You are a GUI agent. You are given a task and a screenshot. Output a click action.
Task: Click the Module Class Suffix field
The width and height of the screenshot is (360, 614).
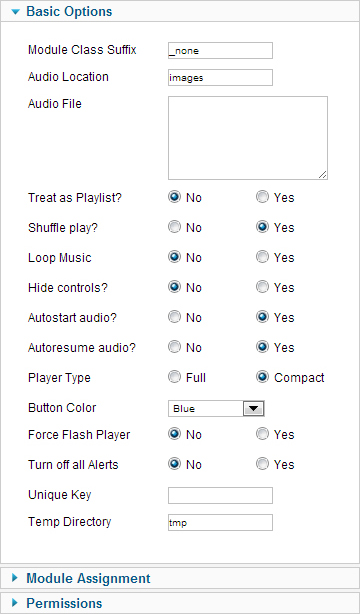click(x=220, y=51)
